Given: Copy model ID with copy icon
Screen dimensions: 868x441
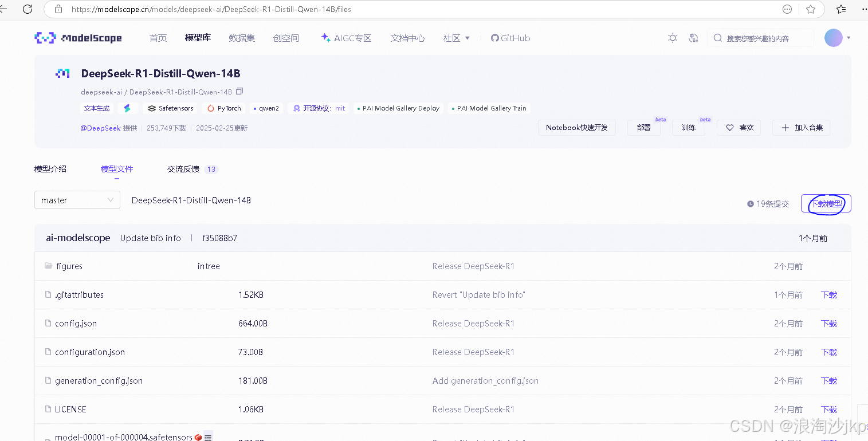Looking at the screenshot, I should (x=239, y=92).
